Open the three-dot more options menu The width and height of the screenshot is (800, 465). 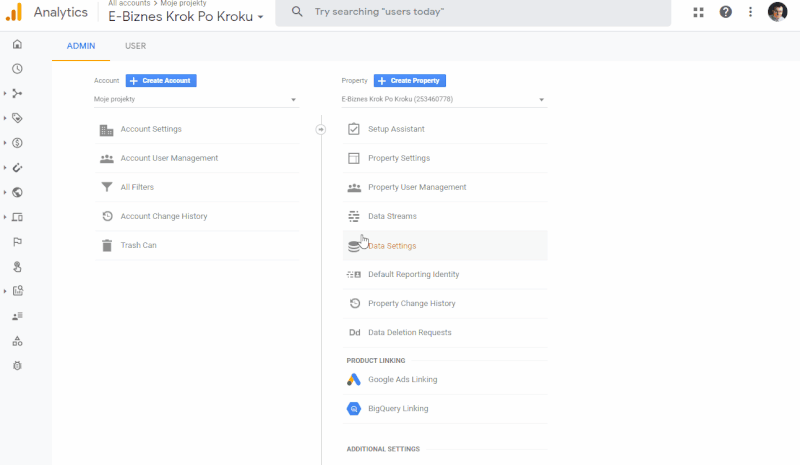pyautogui.click(x=751, y=12)
